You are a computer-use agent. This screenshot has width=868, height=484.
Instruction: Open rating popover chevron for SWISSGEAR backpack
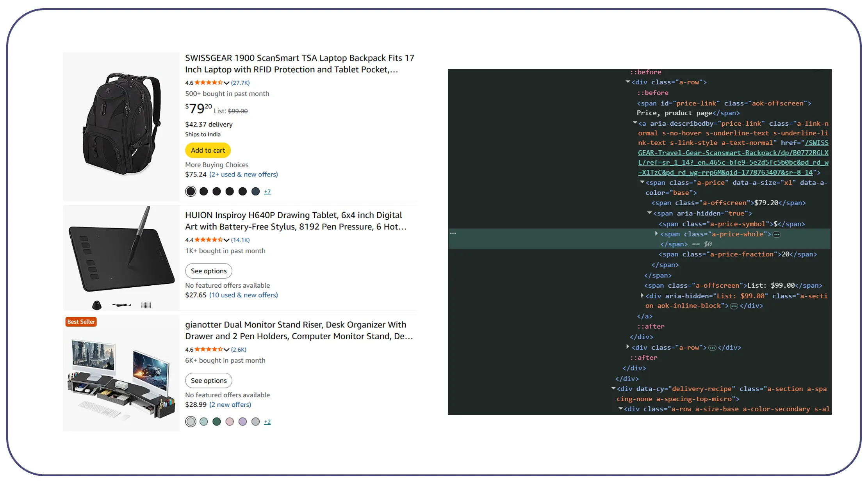(x=226, y=83)
